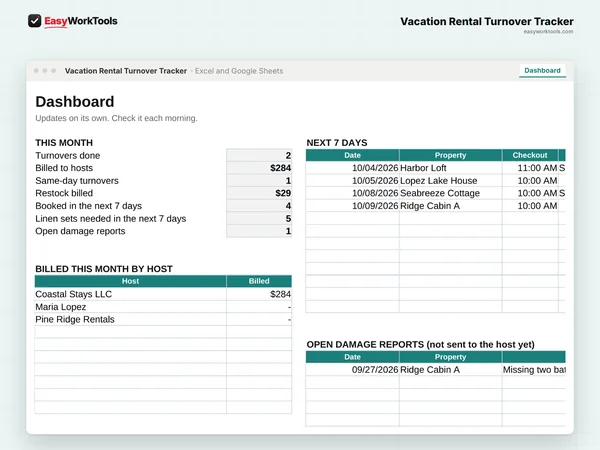This screenshot has height=450, width=600.
Task: Select the Pine Ridge Rentals host cell
Action: (130, 320)
